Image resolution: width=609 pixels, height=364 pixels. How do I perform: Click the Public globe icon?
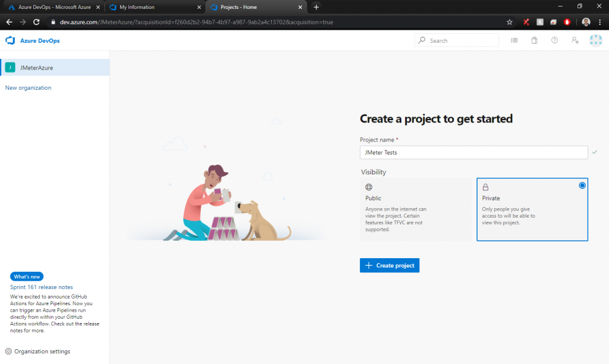[369, 187]
